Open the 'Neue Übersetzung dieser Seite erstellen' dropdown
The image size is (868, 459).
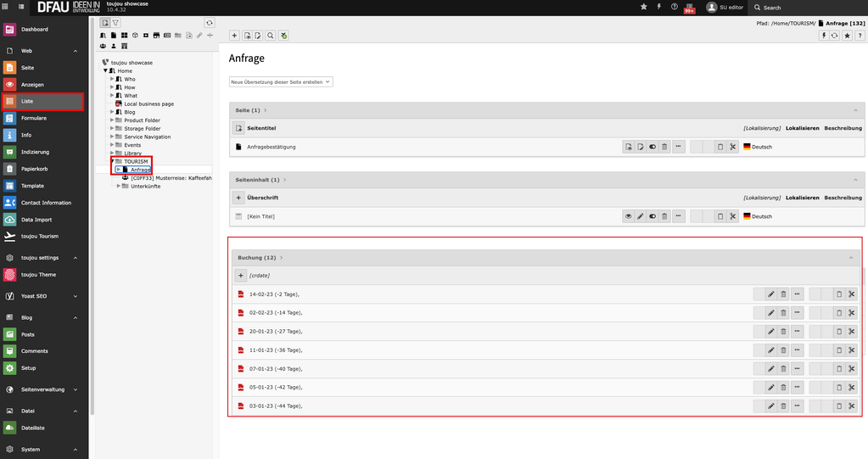point(281,81)
